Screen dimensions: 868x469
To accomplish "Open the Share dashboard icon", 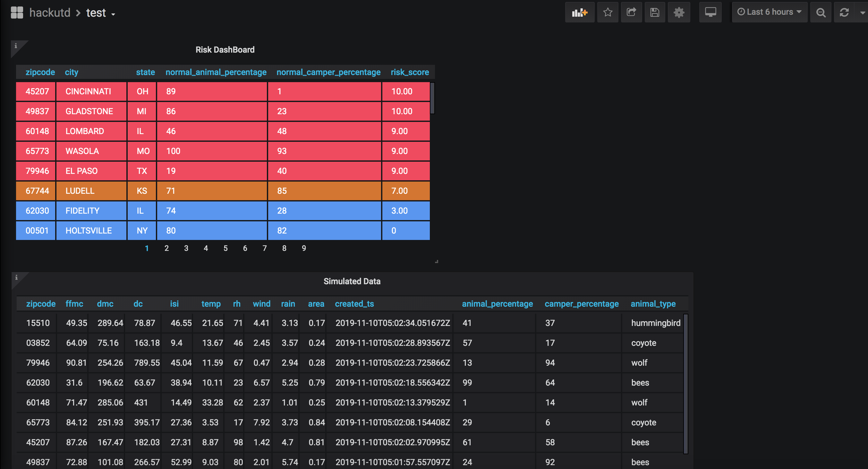I will (631, 13).
